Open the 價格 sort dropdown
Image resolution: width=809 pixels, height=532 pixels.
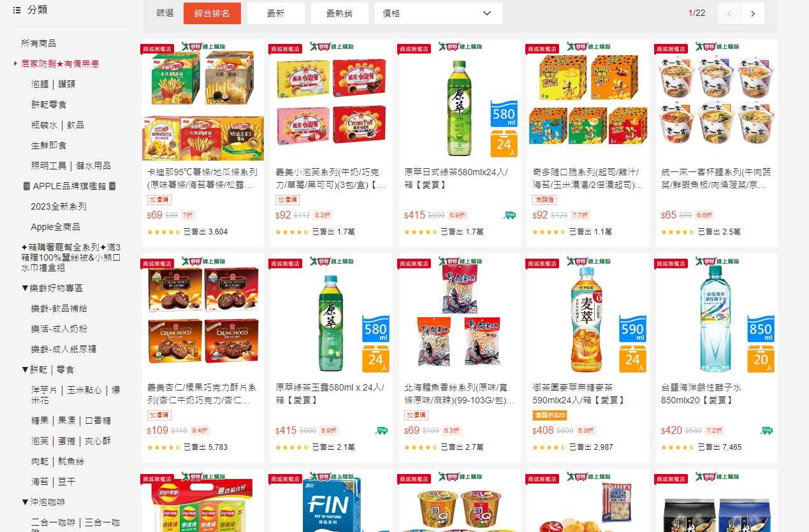pos(439,13)
